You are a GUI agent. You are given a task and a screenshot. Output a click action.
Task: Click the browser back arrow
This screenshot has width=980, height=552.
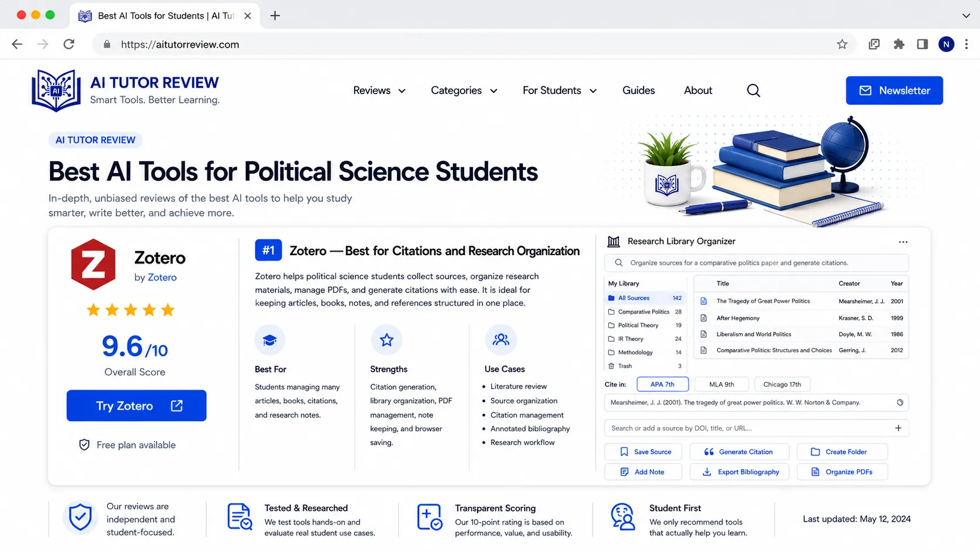tap(17, 44)
